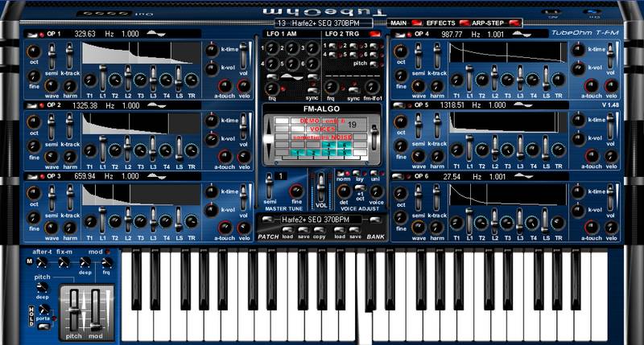Viewport: 644px width, 345px height.
Task: Click the mod frq knob
Action: coord(106,262)
